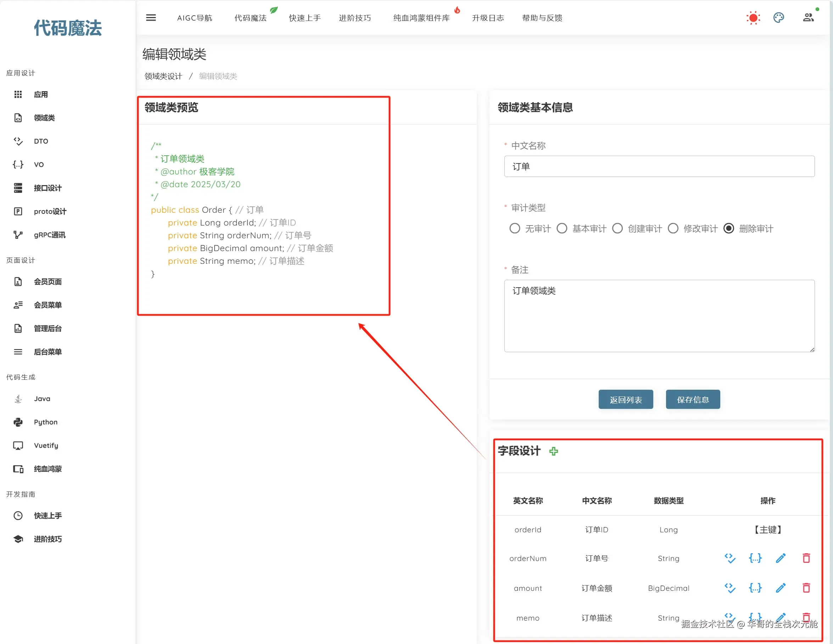This screenshot has width=833, height=644.
Task: Click the pencil edit icon for orderNum
Action: coord(781,558)
